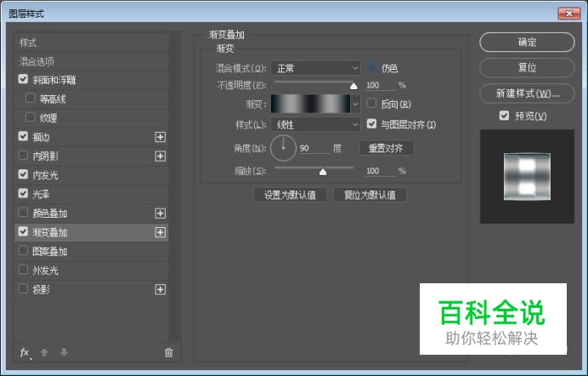Image resolution: width=588 pixels, height=376 pixels.
Task: Move effect down with the down arrow
Action: coord(64,352)
